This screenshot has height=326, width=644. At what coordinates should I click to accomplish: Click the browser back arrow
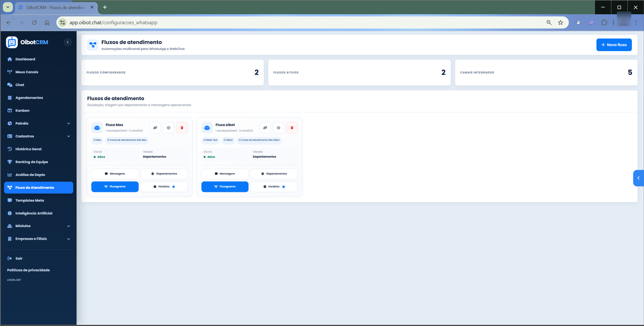[x=9, y=23]
